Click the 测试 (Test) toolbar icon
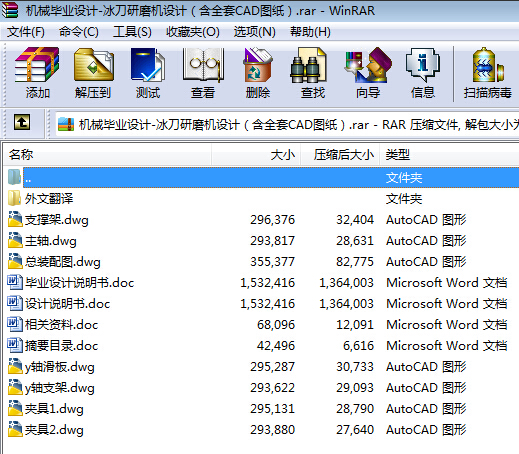This screenshot has width=519, height=454. (x=147, y=65)
